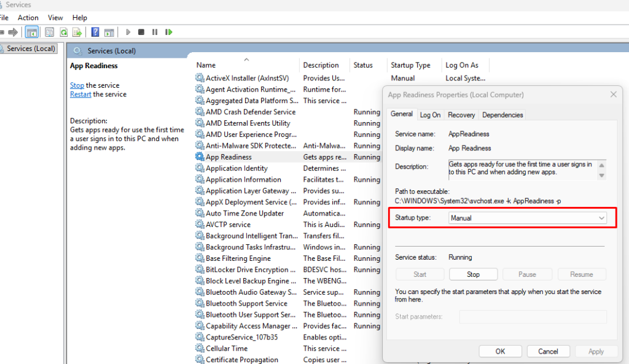Open Properties using the toolbar icon
This screenshot has height=364, width=629.
click(50, 32)
